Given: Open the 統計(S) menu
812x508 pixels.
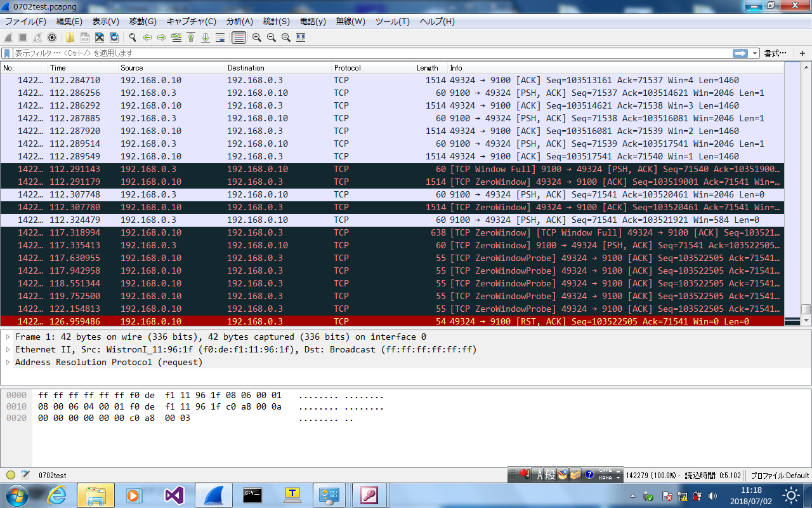Looking at the screenshot, I should click(x=276, y=21).
